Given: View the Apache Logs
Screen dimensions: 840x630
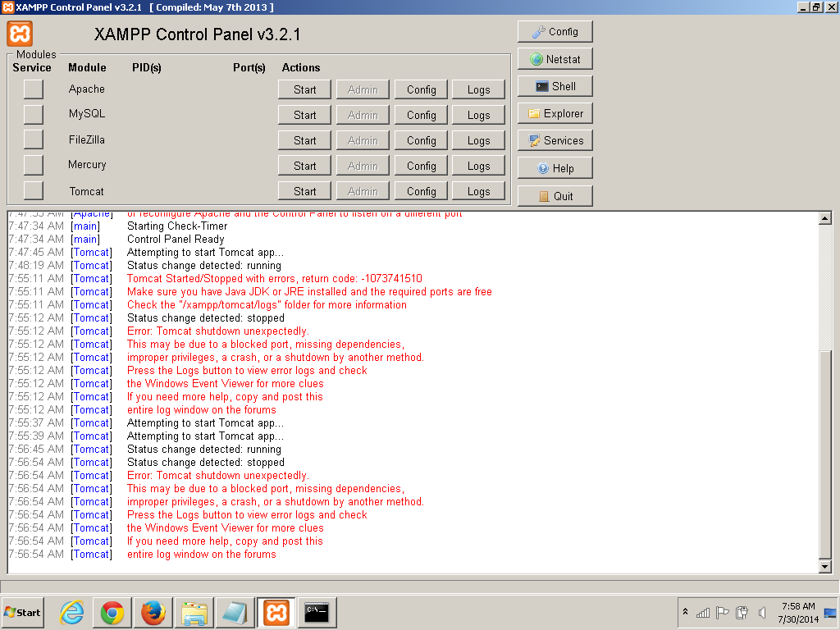Looking at the screenshot, I should click(478, 90).
